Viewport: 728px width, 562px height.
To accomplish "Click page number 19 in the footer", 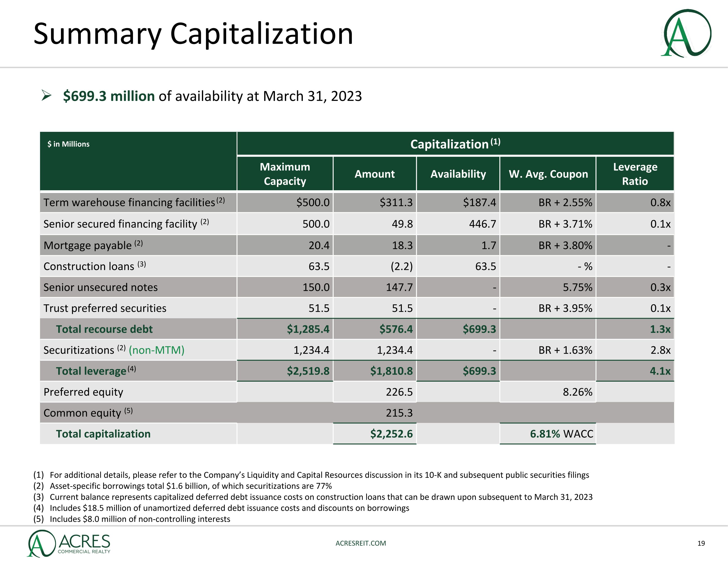I will [x=701, y=543].
